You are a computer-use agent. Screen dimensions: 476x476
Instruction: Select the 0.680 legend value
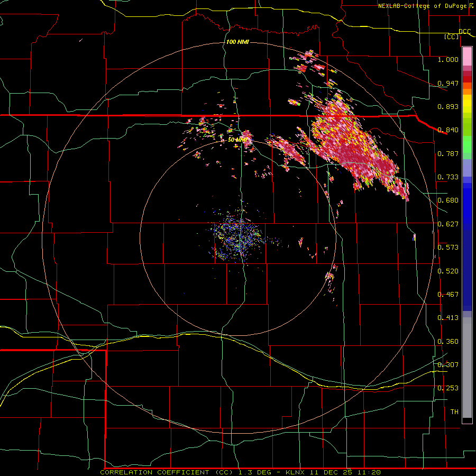pyautogui.click(x=448, y=200)
